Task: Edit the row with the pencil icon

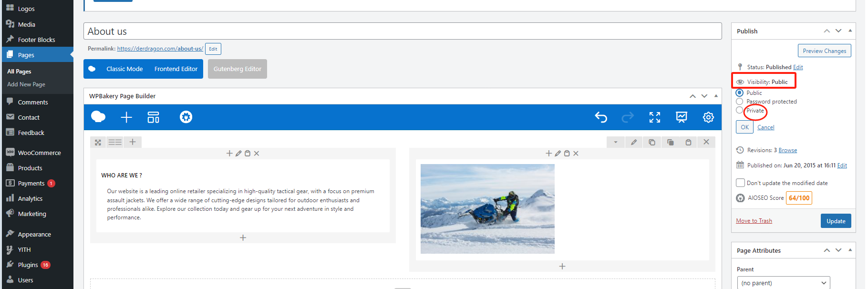Action: point(634,142)
